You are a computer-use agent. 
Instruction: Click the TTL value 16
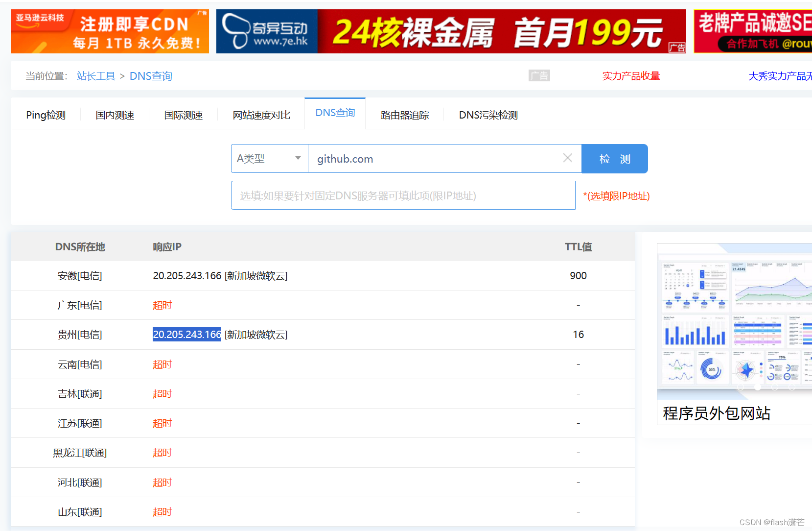pos(578,335)
